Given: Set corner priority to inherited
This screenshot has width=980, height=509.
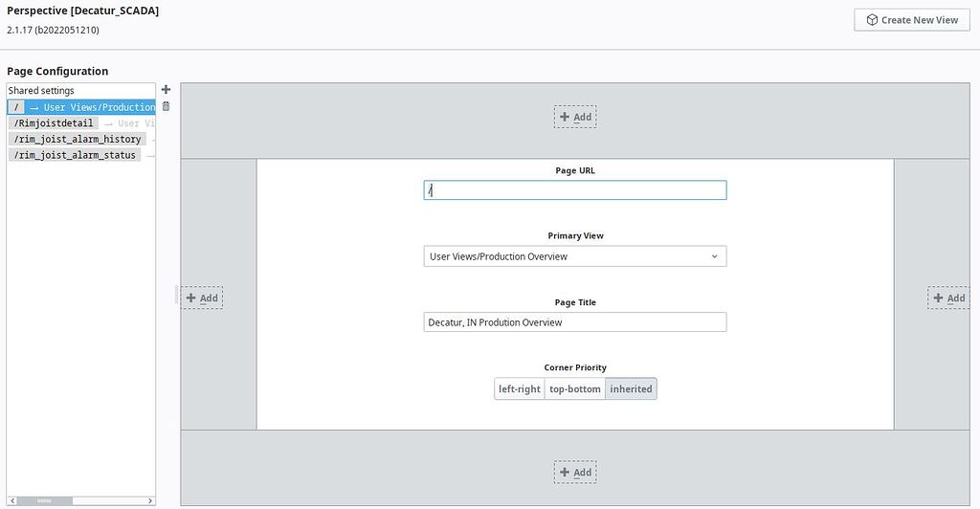Looking at the screenshot, I should coord(631,388).
